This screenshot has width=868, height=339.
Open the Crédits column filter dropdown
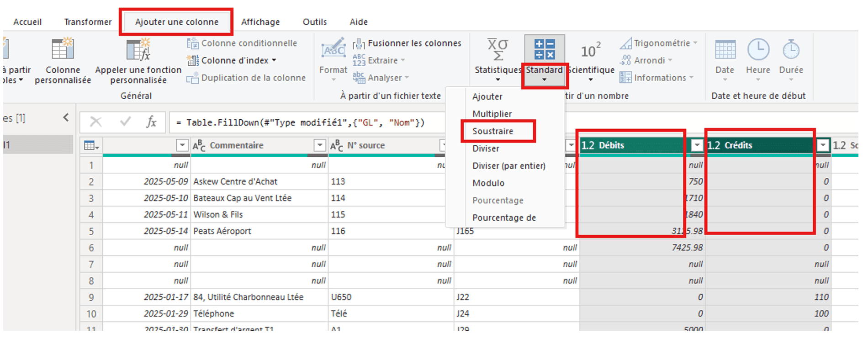[823, 145]
